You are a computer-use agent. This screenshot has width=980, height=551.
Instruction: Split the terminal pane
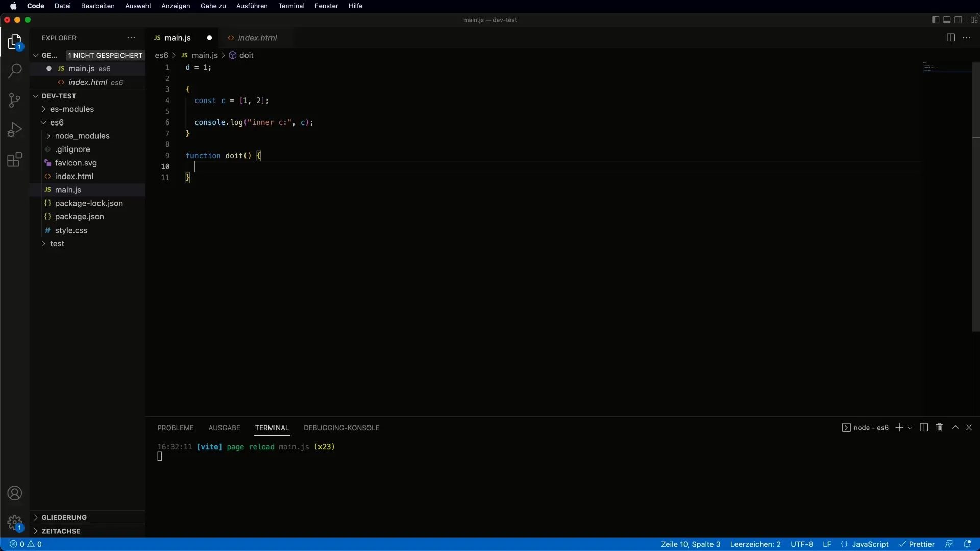click(924, 428)
